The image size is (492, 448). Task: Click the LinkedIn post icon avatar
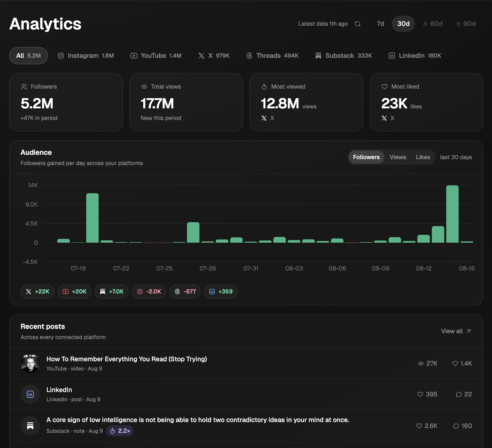30,394
